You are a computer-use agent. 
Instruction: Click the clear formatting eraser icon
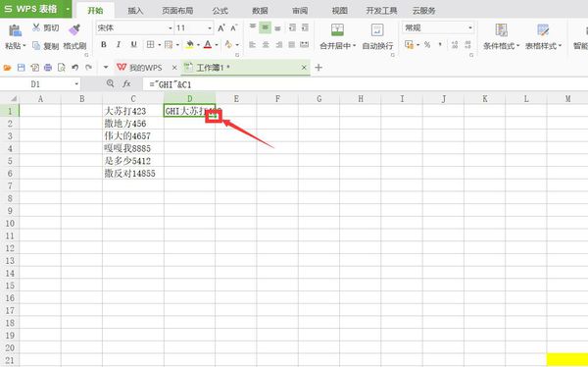pyautogui.click(x=228, y=45)
